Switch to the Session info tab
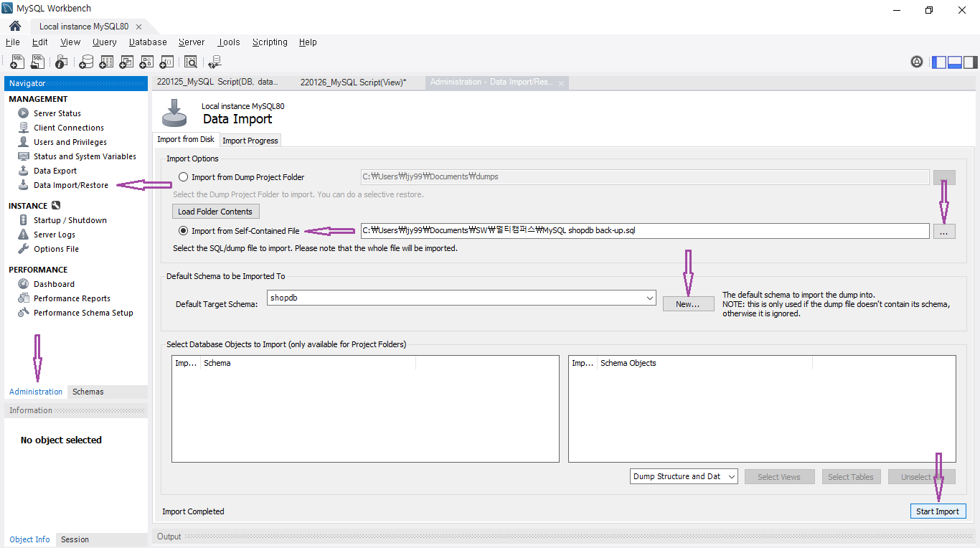The image size is (980, 548). click(75, 539)
